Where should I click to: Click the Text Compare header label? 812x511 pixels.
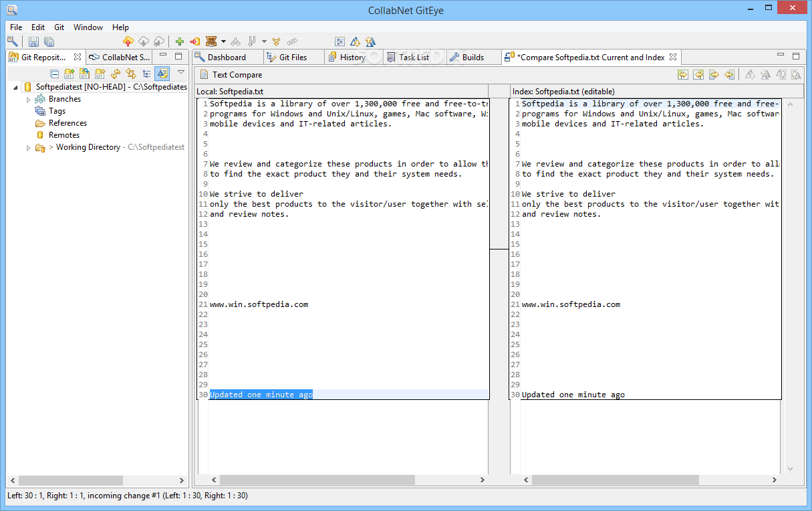(x=237, y=75)
